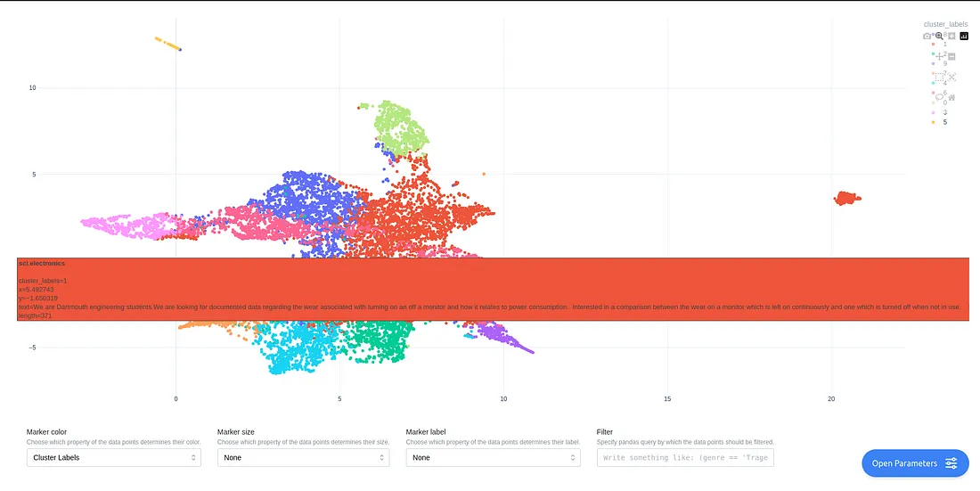Click the Marker size heading text
This screenshot has height=491, width=980.
235,431
